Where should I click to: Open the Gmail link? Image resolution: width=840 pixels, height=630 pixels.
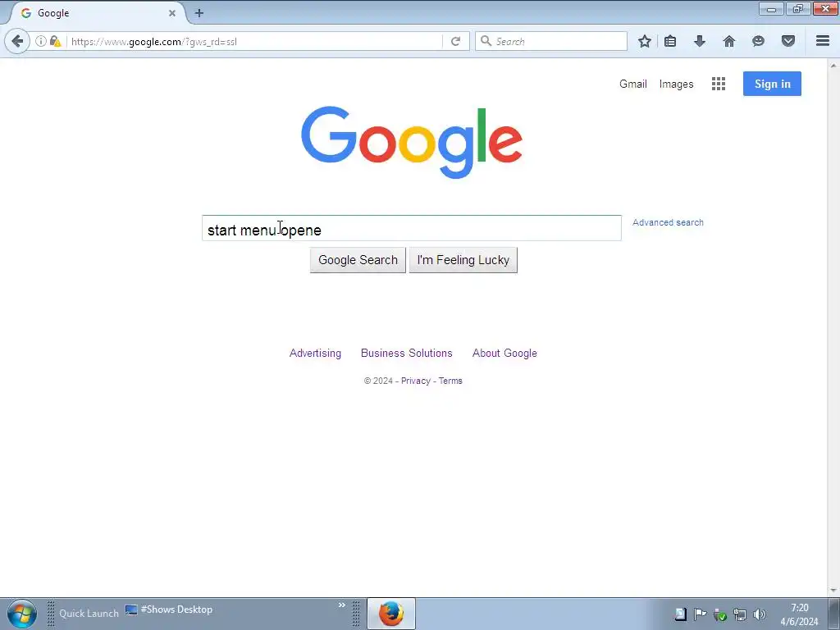click(633, 84)
